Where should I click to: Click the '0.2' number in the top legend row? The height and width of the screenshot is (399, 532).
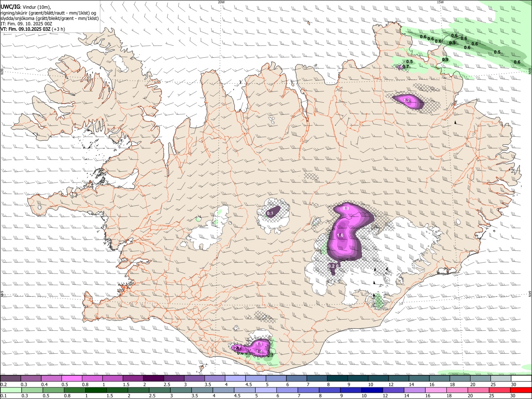(4, 384)
